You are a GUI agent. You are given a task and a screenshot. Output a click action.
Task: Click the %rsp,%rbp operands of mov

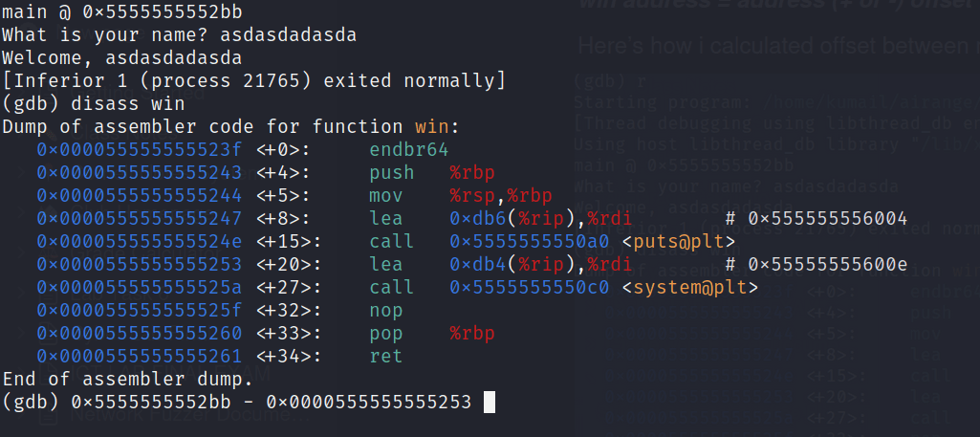pos(500,195)
